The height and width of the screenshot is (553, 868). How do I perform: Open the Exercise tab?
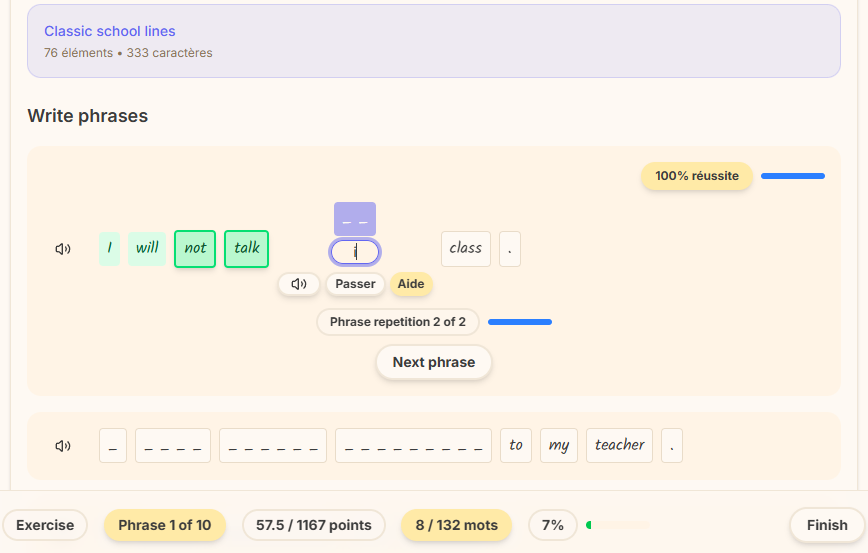coord(45,525)
